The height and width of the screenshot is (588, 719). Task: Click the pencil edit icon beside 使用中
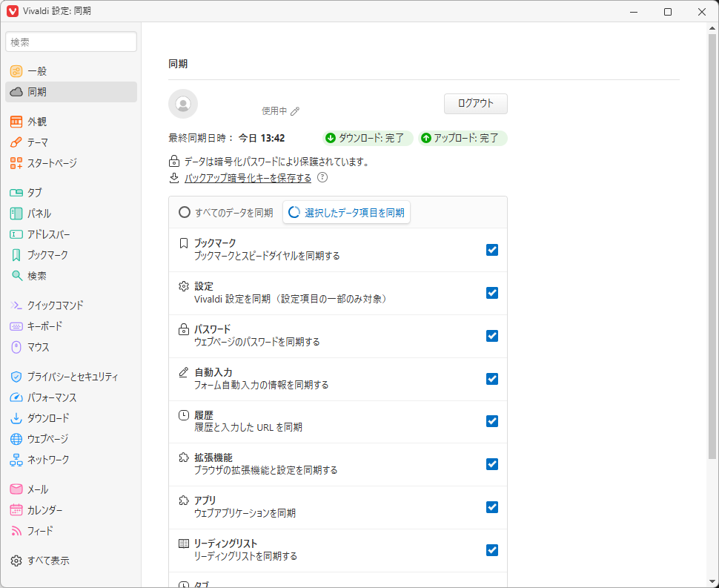(295, 111)
